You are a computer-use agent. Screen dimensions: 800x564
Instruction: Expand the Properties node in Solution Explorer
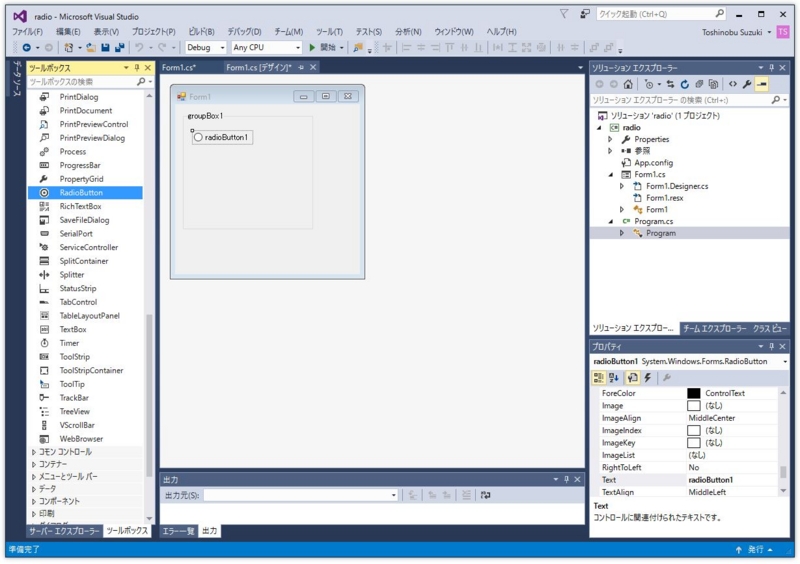(610, 139)
